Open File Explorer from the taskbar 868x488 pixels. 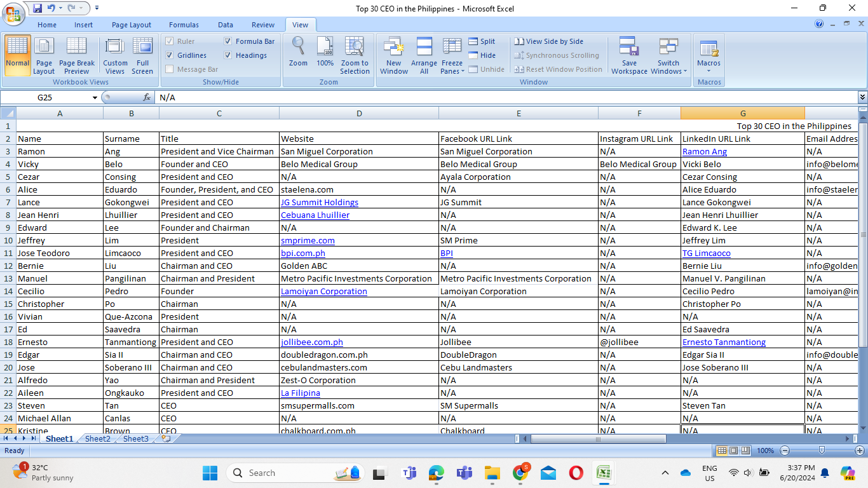[492, 473]
